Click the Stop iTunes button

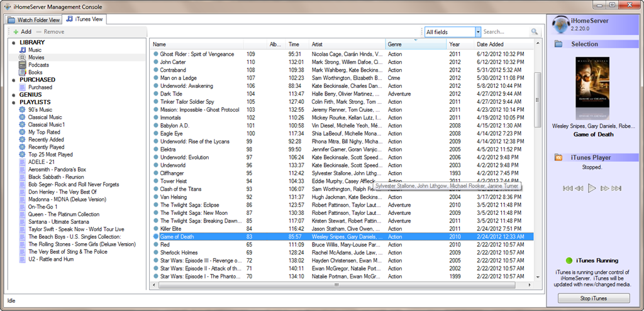pos(594,298)
